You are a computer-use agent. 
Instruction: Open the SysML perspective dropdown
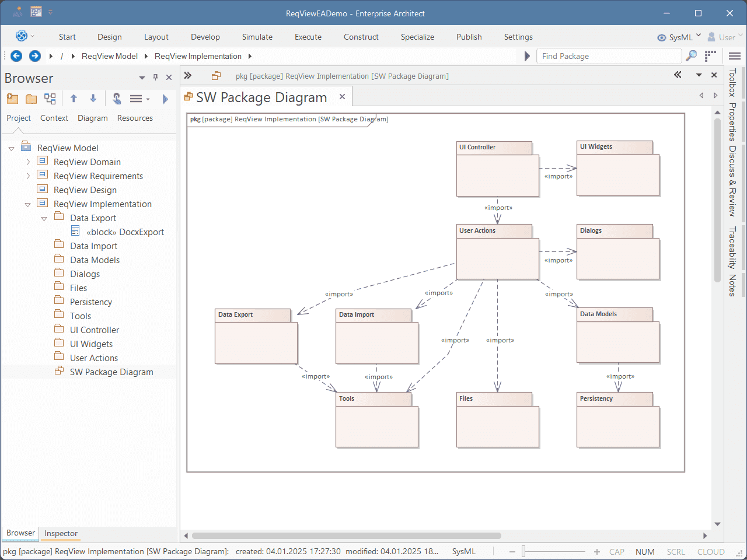pyautogui.click(x=698, y=36)
